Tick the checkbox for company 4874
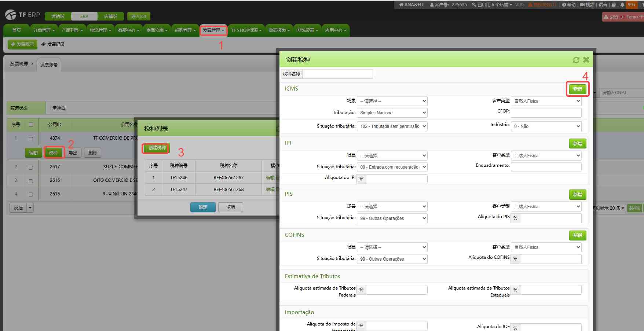This screenshot has height=331, width=644. [31, 139]
